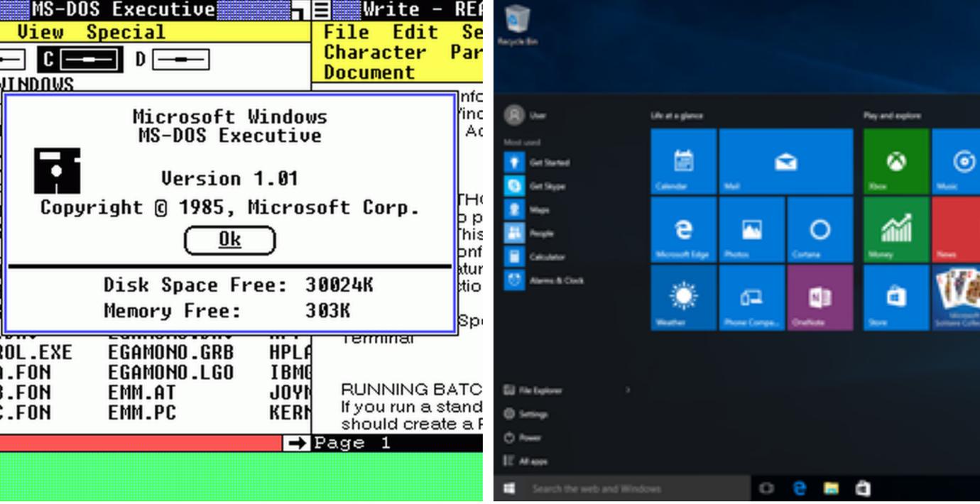This screenshot has height=504, width=980.
Task: Click Power in the Start menu
Action: [x=523, y=437]
